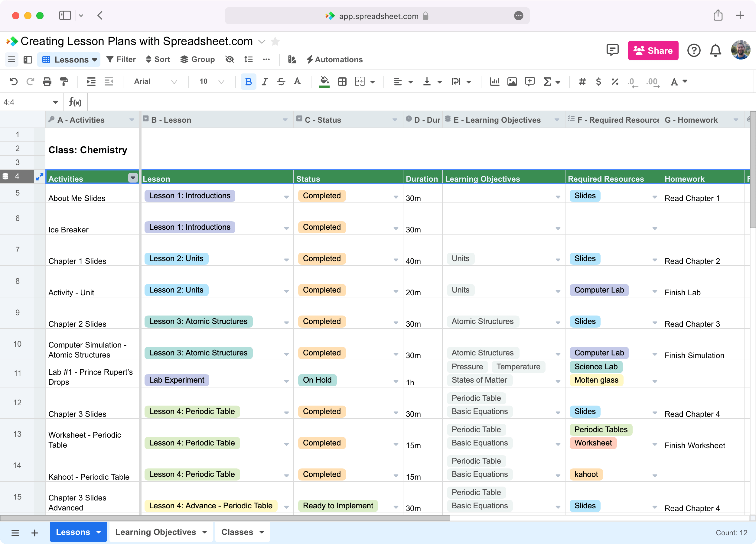The height and width of the screenshot is (544, 756).
Task: Click the Sum function icon
Action: point(547,81)
